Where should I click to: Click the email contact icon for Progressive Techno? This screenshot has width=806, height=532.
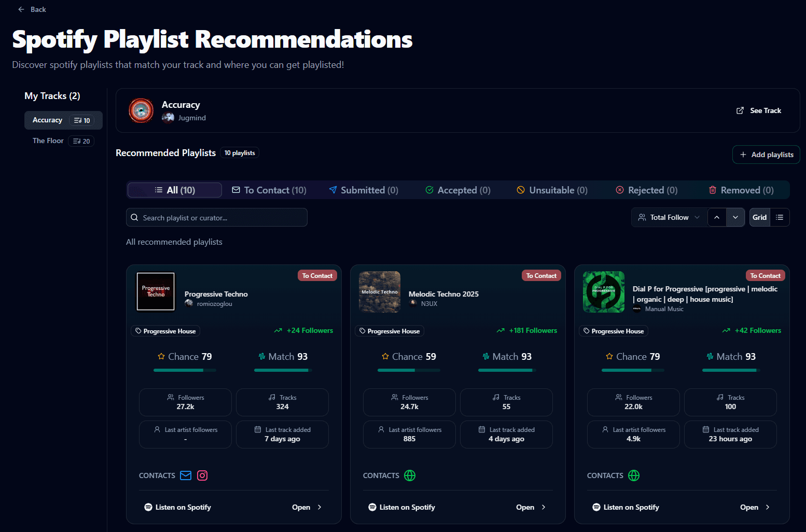coord(186,475)
